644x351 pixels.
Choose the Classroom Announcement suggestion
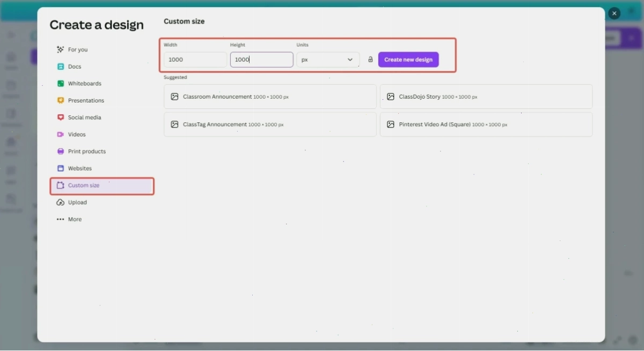270,97
